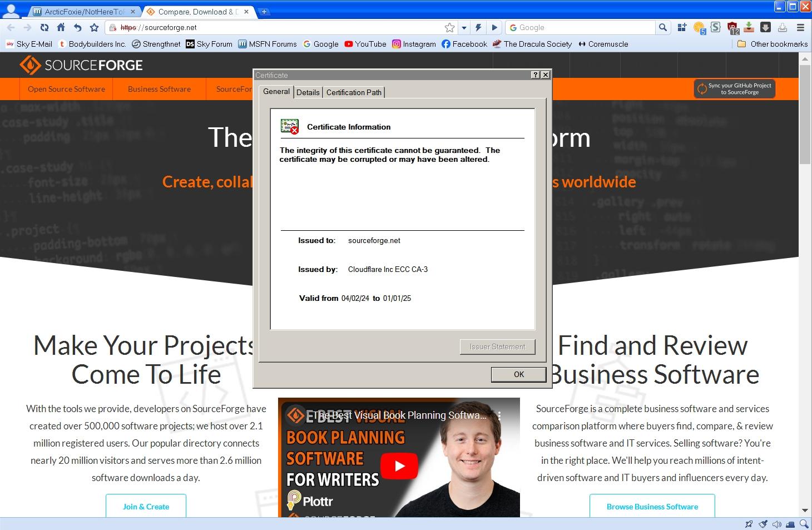The height and width of the screenshot is (530, 812).
Task: Click the Issuer Statement button
Action: click(497, 346)
